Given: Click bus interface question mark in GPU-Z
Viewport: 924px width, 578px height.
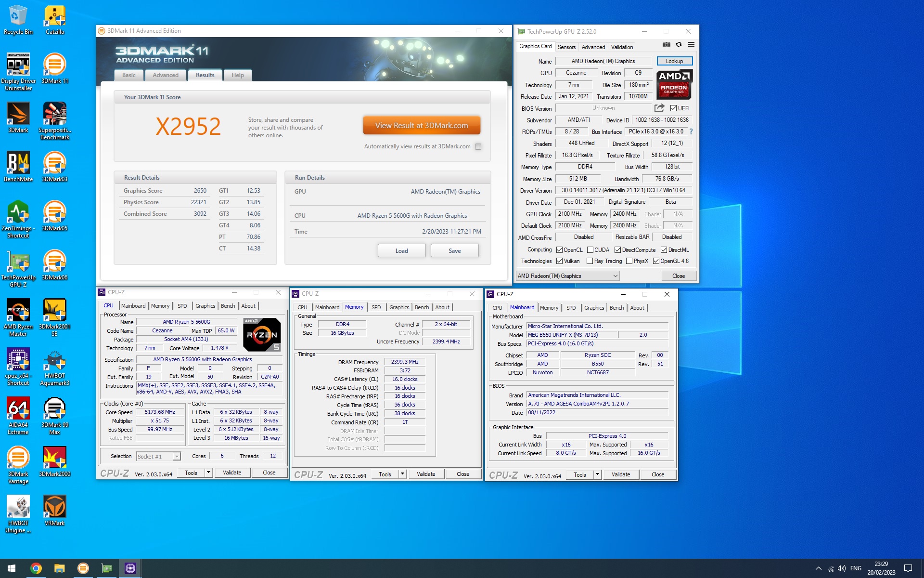Looking at the screenshot, I should 691,131.
